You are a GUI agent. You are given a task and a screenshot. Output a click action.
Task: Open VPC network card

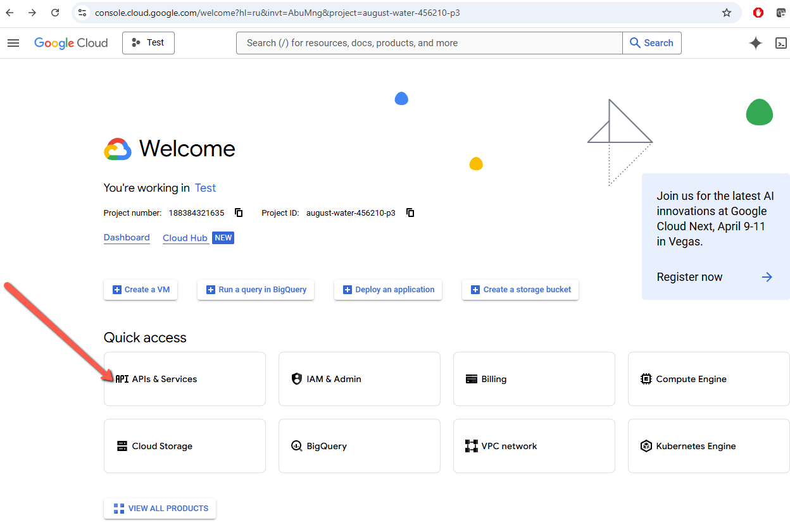click(x=534, y=446)
